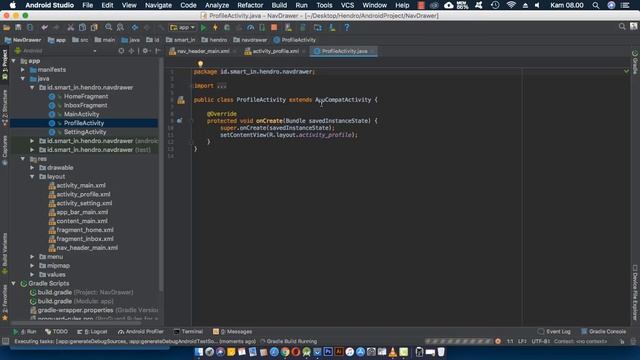Open the Android project view dropdown
640x360 pixels.
tap(56, 51)
